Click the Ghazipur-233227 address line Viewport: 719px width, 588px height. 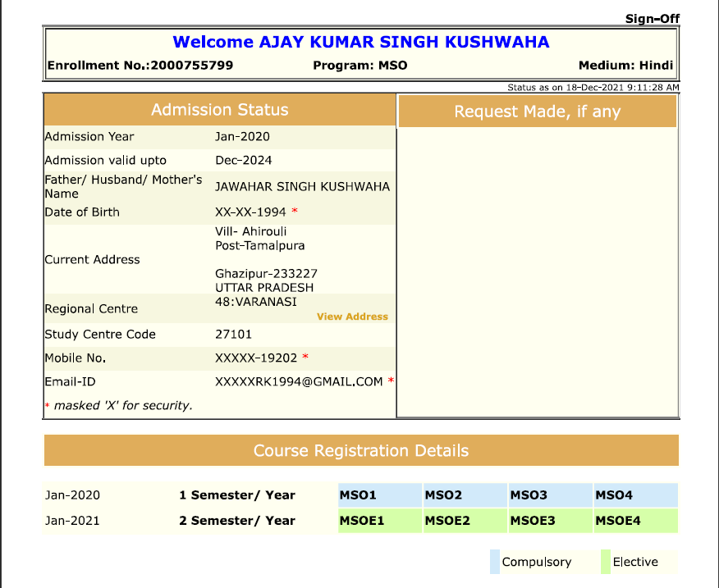point(267,274)
